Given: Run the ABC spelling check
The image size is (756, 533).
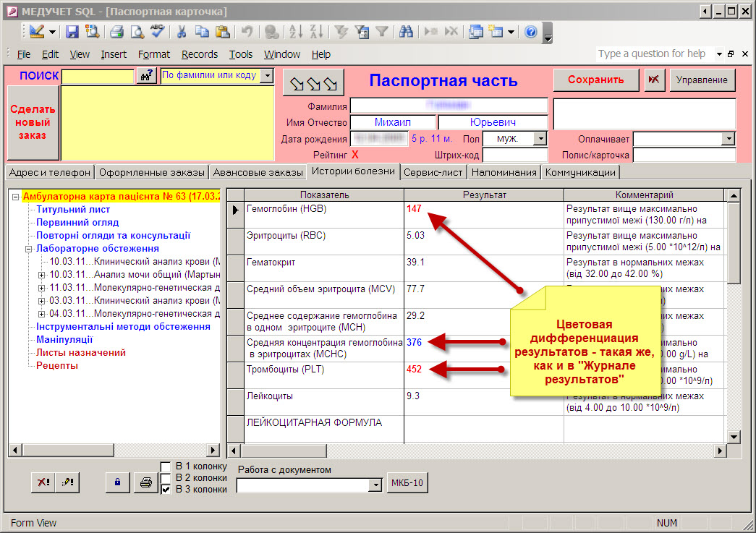Looking at the screenshot, I should click(157, 32).
